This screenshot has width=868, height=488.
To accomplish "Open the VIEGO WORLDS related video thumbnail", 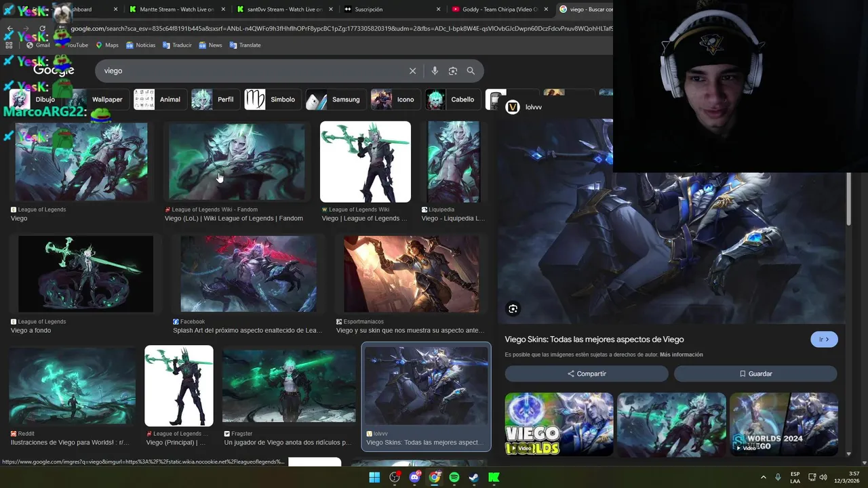I will (x=559, y=424).
